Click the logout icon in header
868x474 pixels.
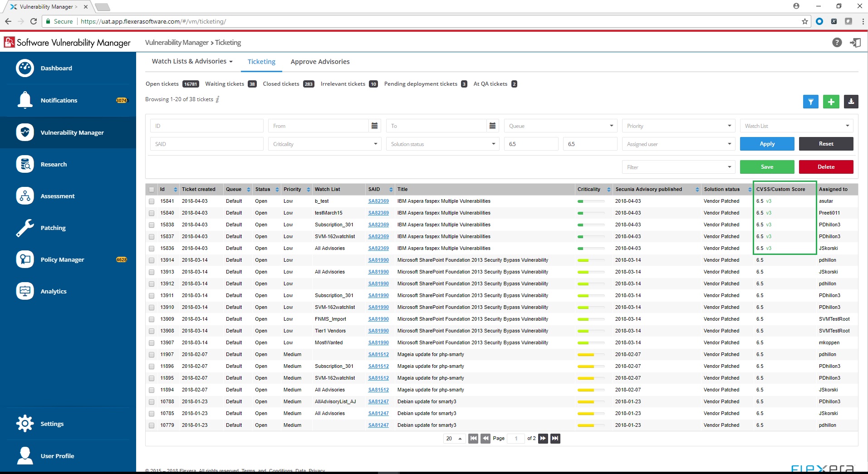point(855,43)
